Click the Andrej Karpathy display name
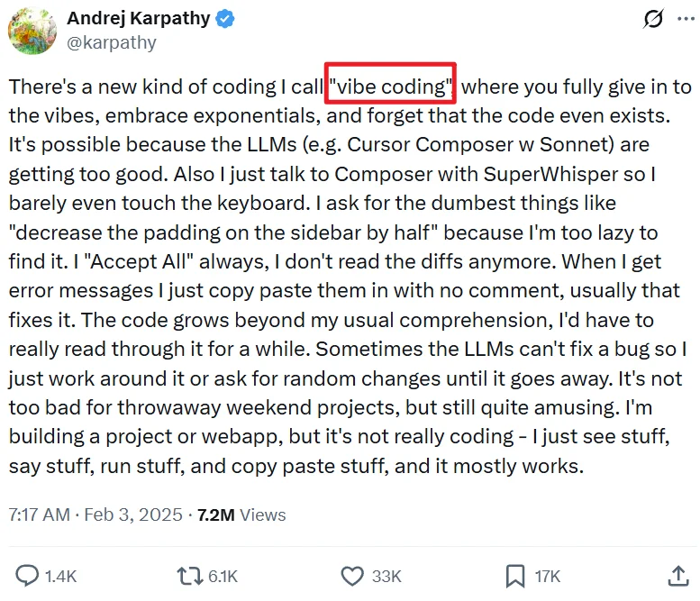Viewport: 700px width, 601px height. pos(139,19)
